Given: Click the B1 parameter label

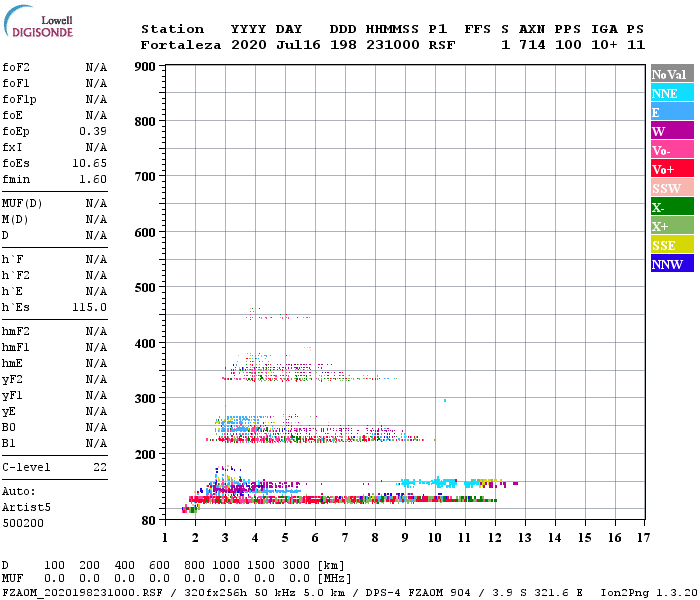Looking at the screenshot, I should [x=8, y=444].
